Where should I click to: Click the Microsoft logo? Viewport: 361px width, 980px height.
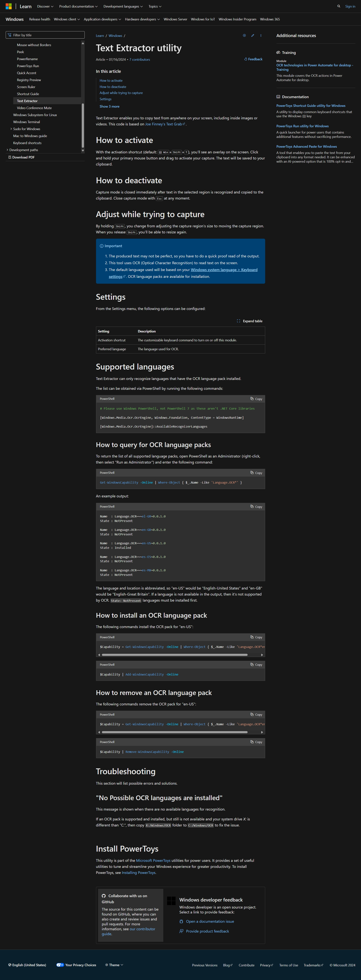point(8,6)
